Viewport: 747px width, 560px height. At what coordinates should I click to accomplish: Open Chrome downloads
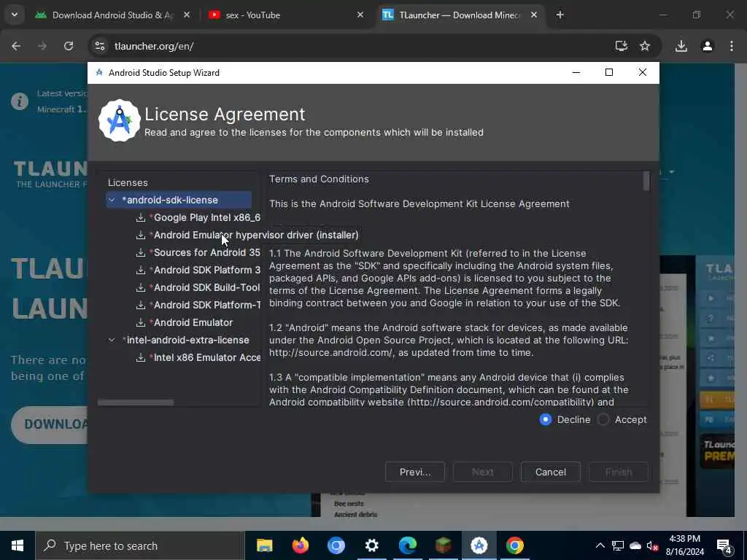pyautogui.click(x=681, y=46)
